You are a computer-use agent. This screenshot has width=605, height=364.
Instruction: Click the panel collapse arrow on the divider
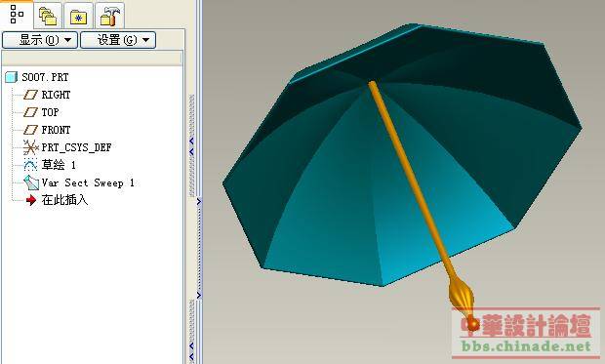[199, 201]
